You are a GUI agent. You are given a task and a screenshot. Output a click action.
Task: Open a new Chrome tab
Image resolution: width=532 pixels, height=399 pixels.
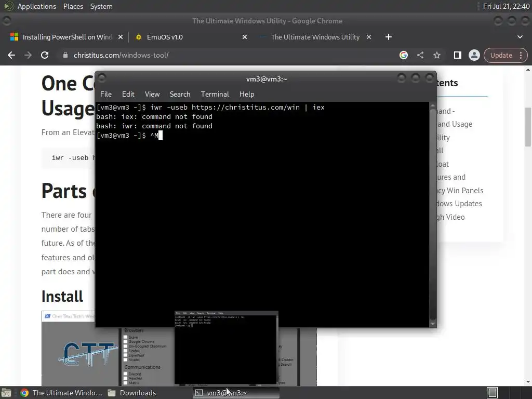pos(389,37)
